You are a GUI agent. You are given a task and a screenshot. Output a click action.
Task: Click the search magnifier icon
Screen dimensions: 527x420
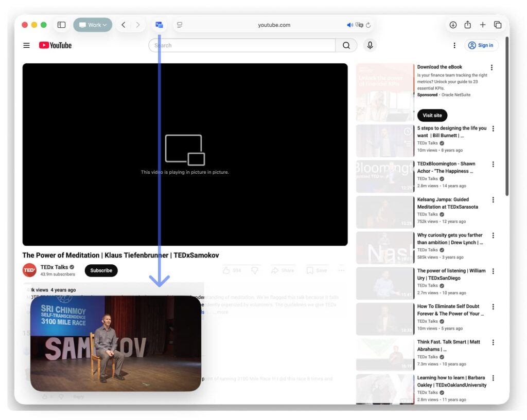coord(346,45)
